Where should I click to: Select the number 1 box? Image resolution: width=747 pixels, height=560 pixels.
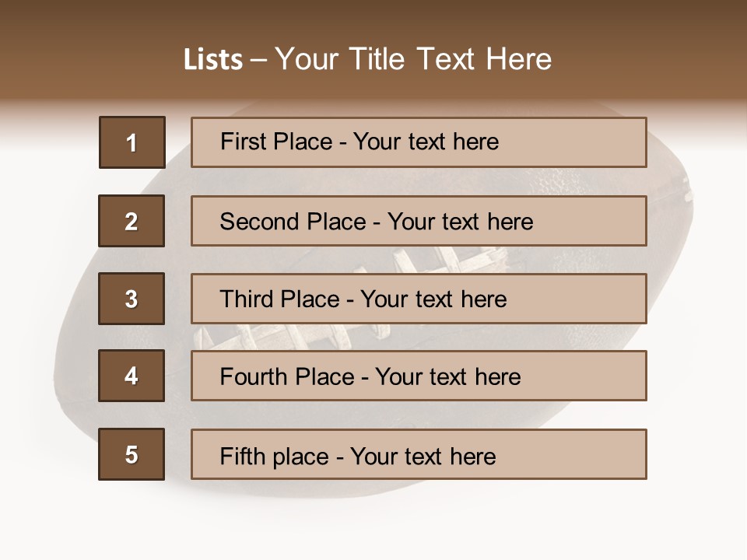(x=132, y=142)
